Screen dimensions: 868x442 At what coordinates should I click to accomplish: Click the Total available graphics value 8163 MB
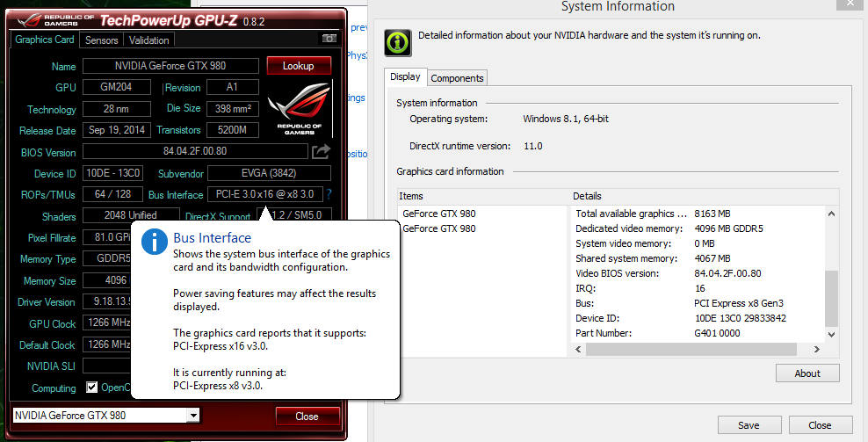point(712,214)
